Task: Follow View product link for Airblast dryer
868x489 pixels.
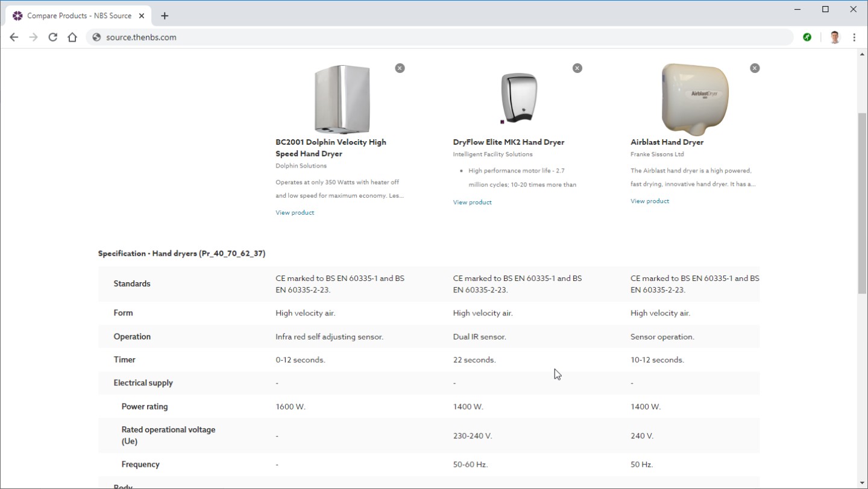Action: pyautogui.click(x=650, y=201)
